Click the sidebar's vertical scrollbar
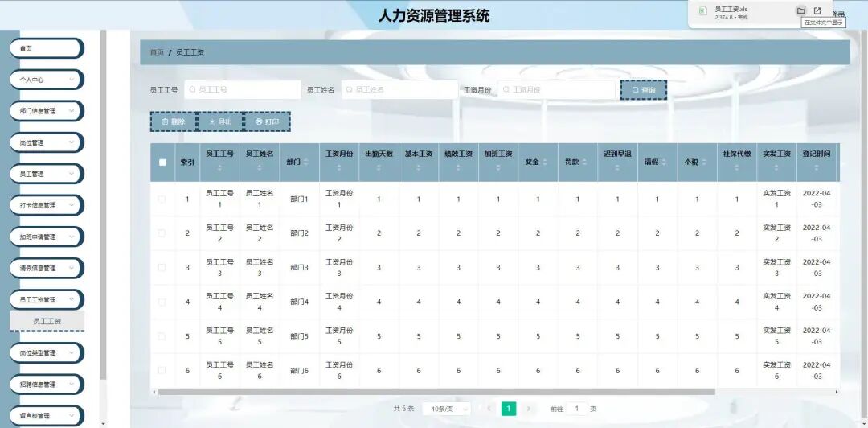 (103, 204)
